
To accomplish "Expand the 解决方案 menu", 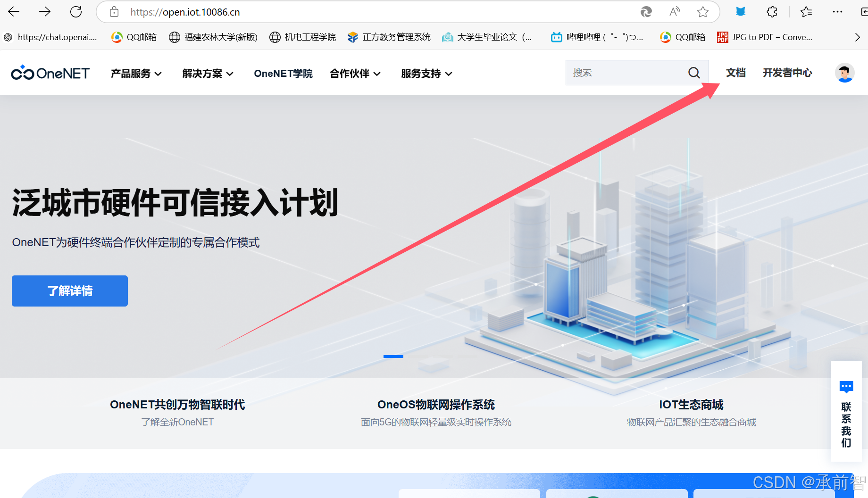I will coord(208,74).
